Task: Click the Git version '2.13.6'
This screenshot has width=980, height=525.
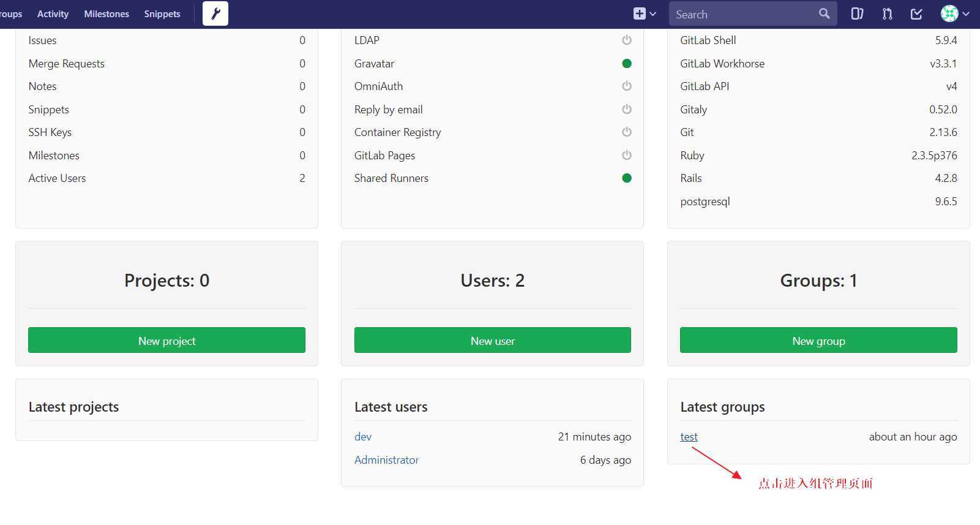Action: click(943, 132)
